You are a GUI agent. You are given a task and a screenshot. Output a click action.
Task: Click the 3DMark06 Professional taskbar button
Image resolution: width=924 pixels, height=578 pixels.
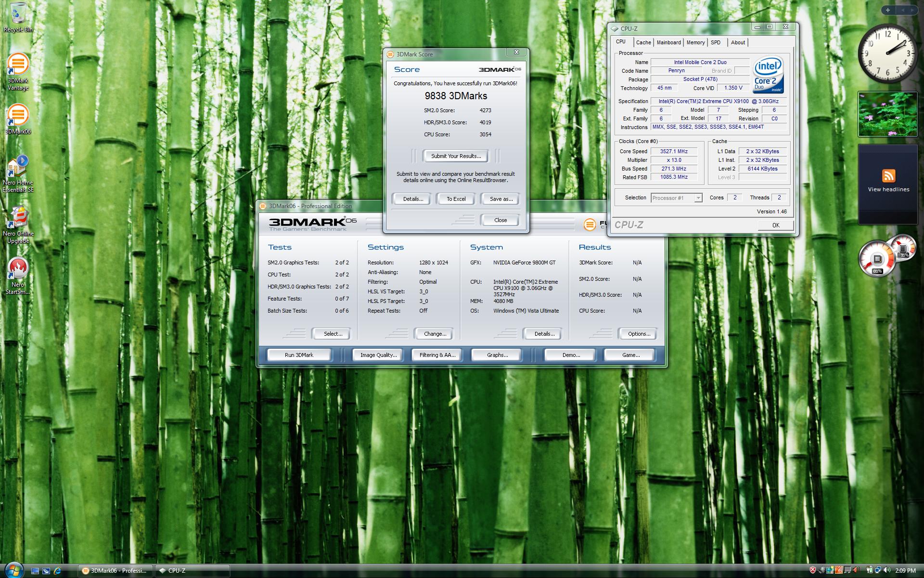115,571
